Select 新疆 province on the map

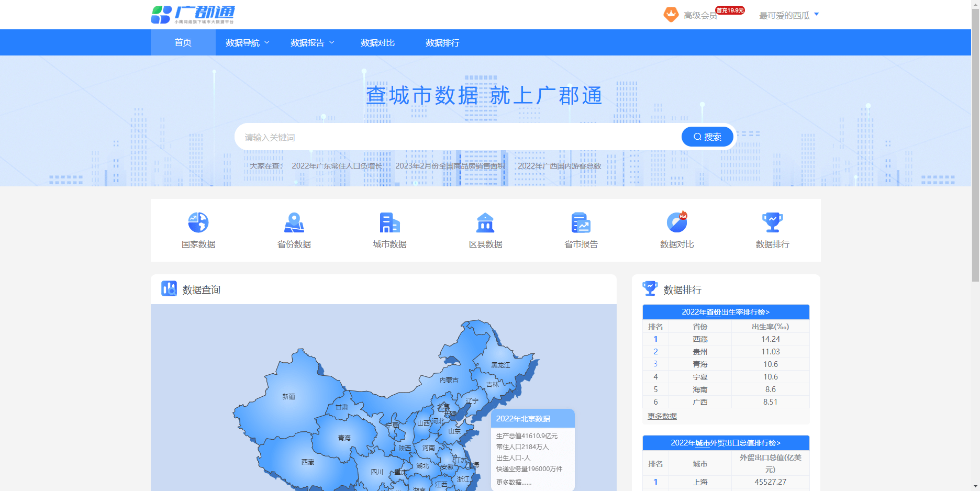(288, 396)
